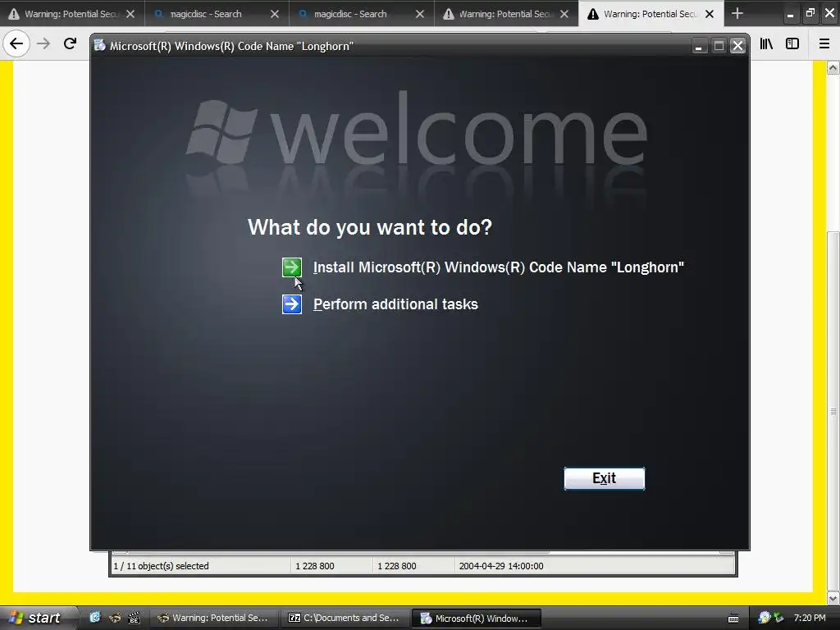Open Perform additional tasks link

(x=395, y=304)
